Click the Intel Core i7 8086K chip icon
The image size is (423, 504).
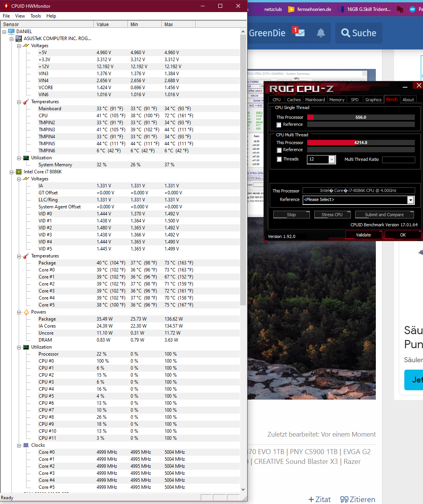coord(19,171)
